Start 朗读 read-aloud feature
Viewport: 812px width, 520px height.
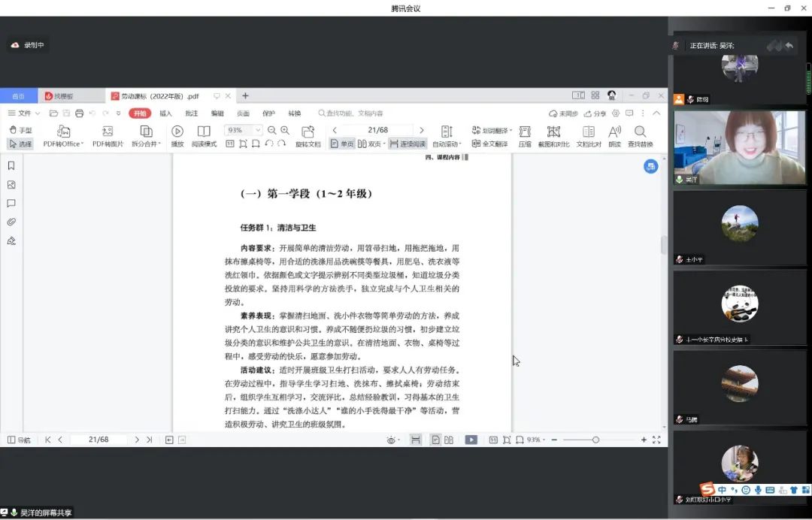click(x=615, y=136)
